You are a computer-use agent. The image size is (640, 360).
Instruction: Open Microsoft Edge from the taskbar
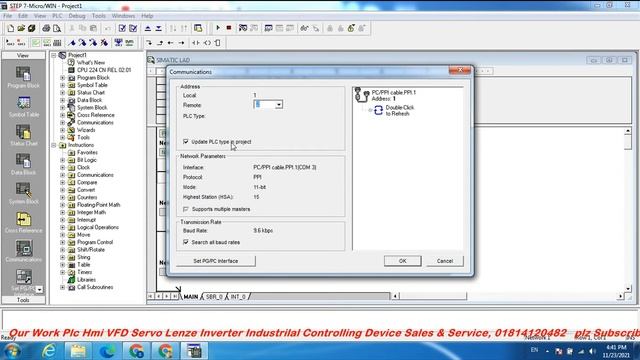[x=107, y=351]
